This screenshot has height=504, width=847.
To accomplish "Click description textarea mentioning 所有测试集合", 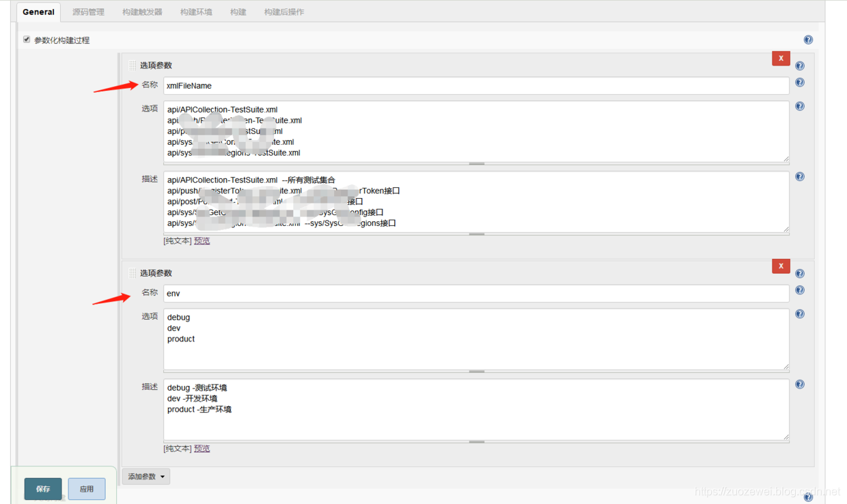I will point(476,202).
